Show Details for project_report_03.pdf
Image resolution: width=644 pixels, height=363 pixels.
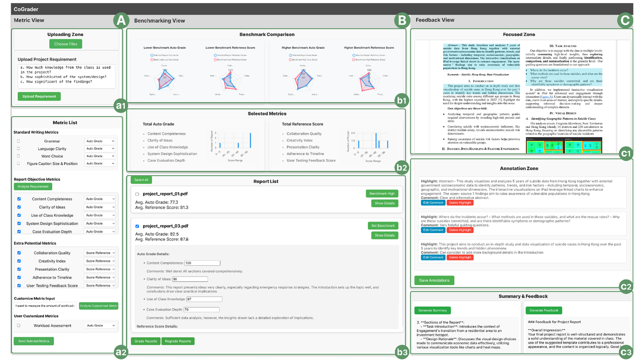[x=384, y=235]
